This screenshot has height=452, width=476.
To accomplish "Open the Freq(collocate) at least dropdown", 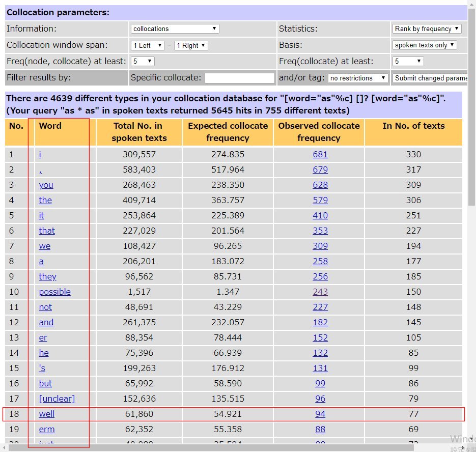I will pyautogui.click(x=408, y=62).
